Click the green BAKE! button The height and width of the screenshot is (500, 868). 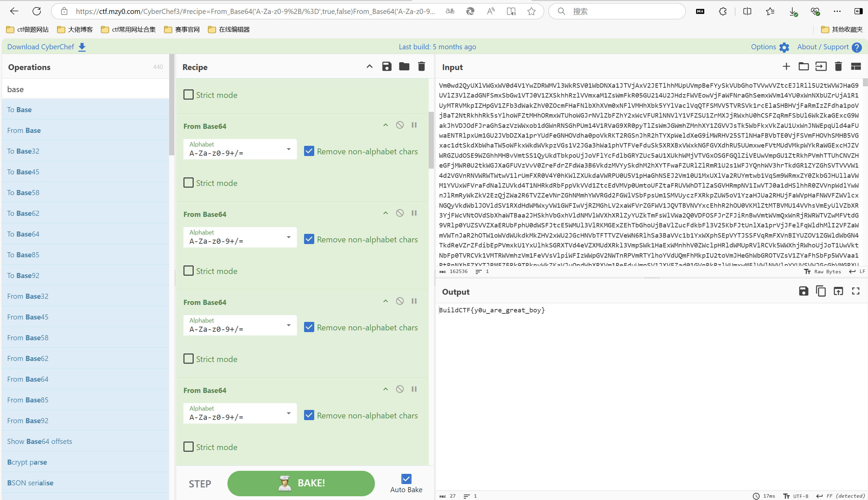tap(301, 483)
